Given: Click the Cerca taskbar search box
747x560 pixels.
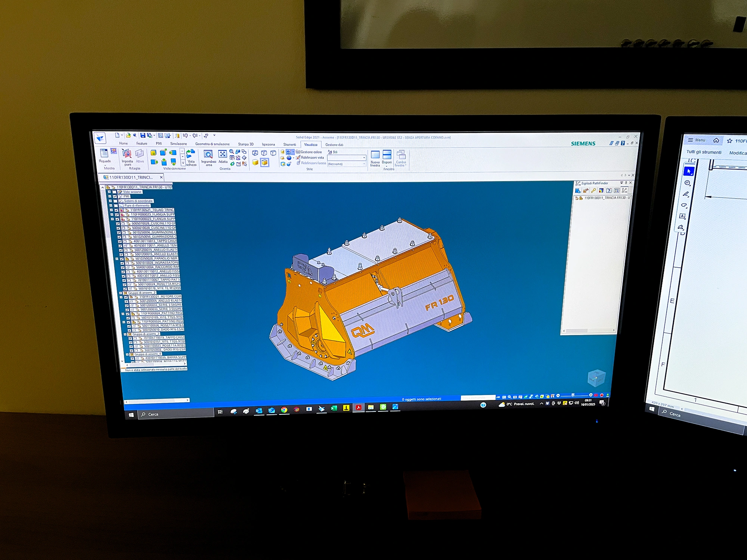Looking at the screenshot, I should coord(176,414).
